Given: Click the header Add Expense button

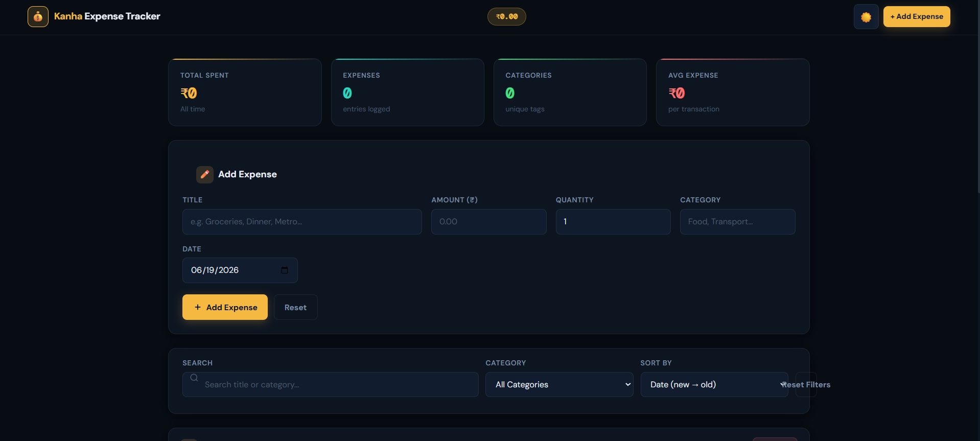Looking at the screenshot, I should [x=917, y=16].
